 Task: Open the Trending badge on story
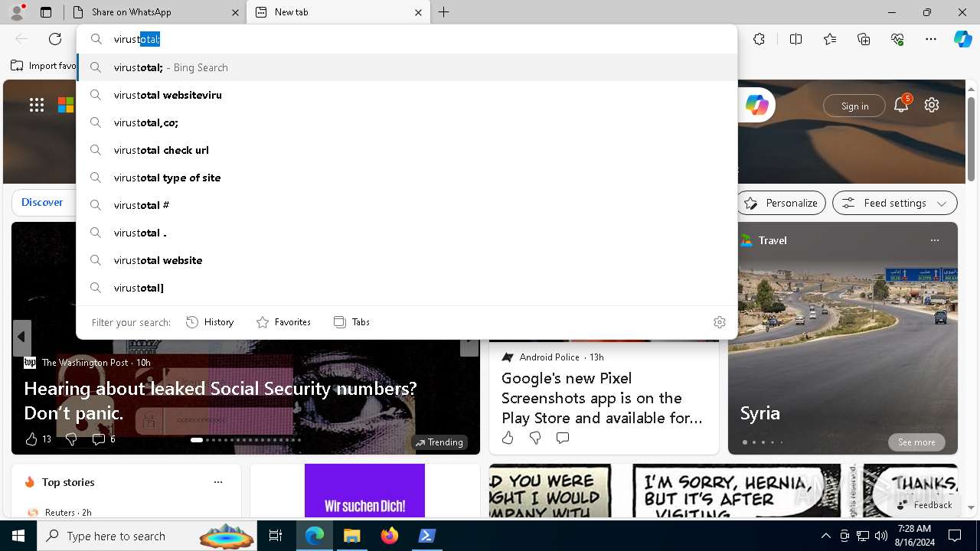(x=439, y=442)
